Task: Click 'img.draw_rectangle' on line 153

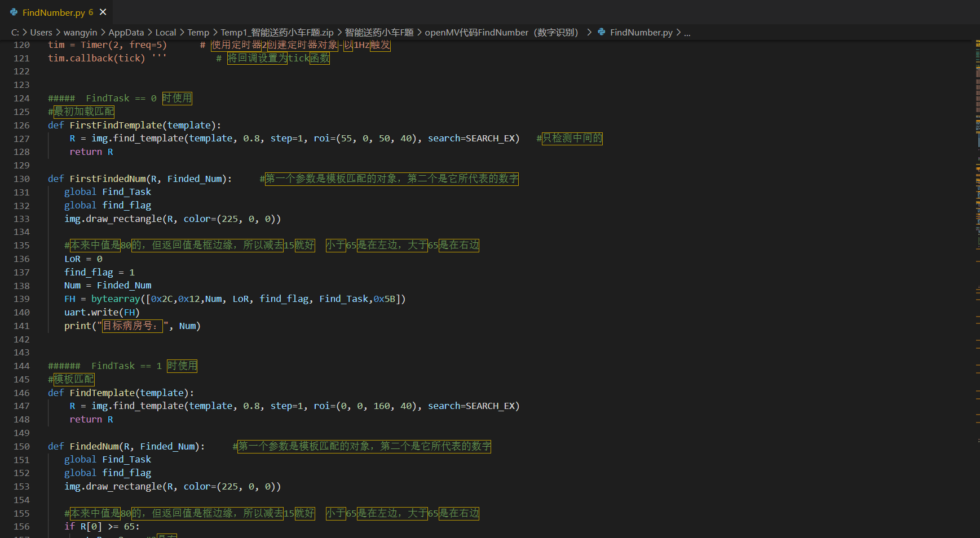Action: [x=113, y=487]
